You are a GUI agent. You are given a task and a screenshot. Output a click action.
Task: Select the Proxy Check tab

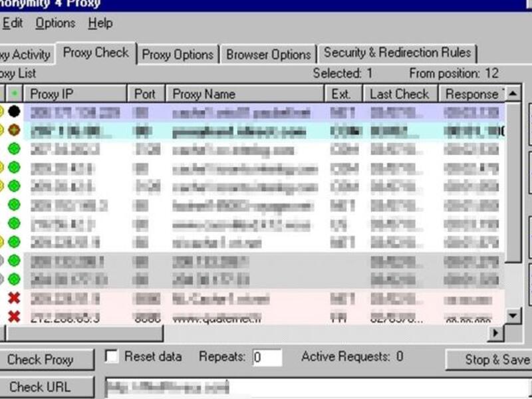(x=96, y=53)
